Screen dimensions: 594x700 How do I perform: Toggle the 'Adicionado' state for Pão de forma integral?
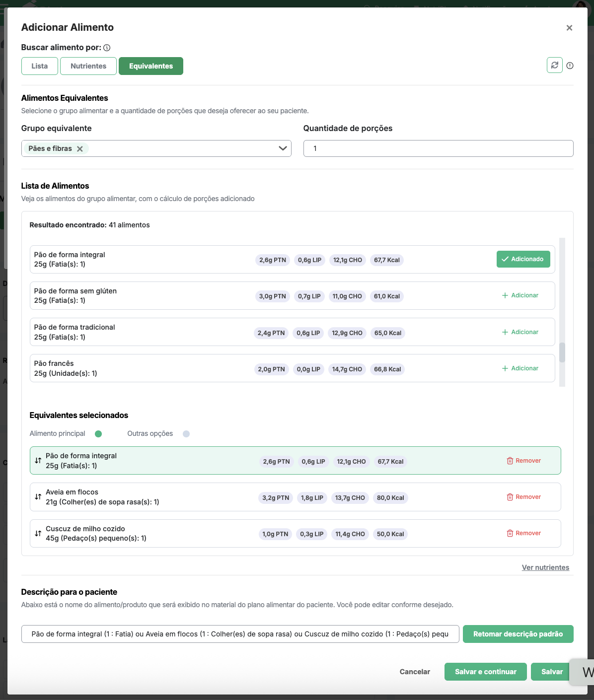pyautogui.click(x=523, y=259)
